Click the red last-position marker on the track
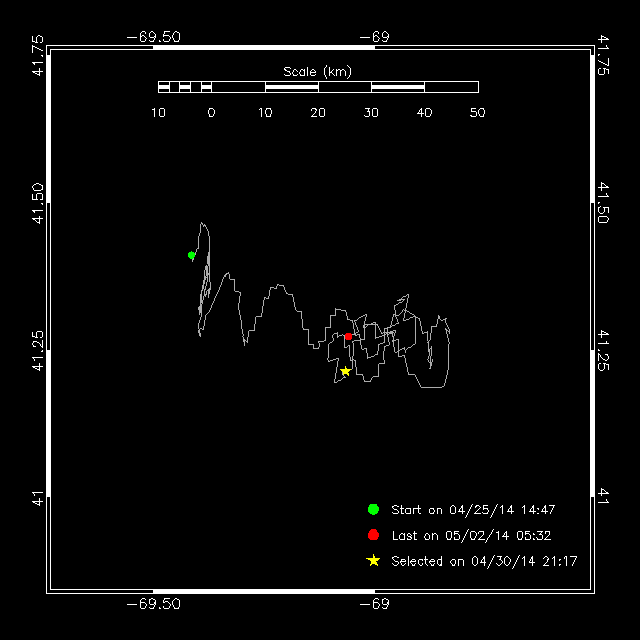Viewport: 640px width, 640px height. coord(348,337)
